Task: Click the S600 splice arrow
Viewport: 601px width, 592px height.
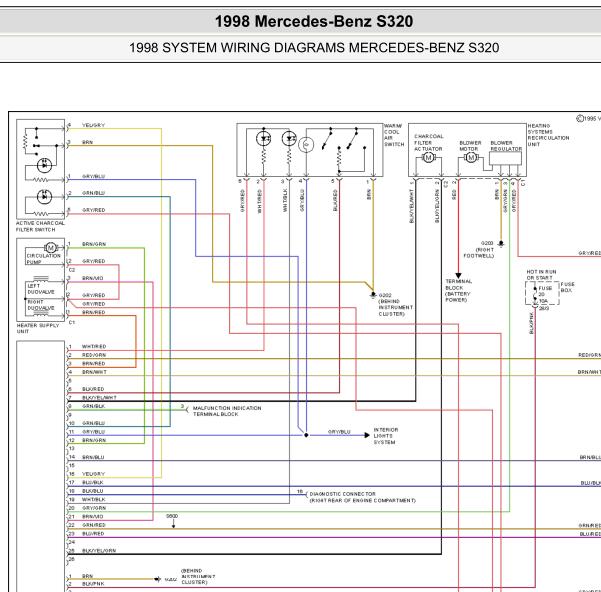Action: point(174,524)
